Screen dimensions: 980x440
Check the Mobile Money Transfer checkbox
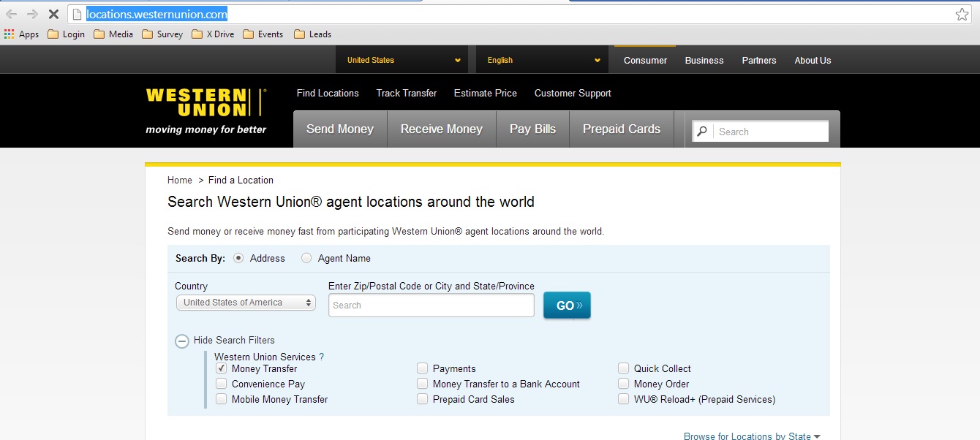[221, 399]
